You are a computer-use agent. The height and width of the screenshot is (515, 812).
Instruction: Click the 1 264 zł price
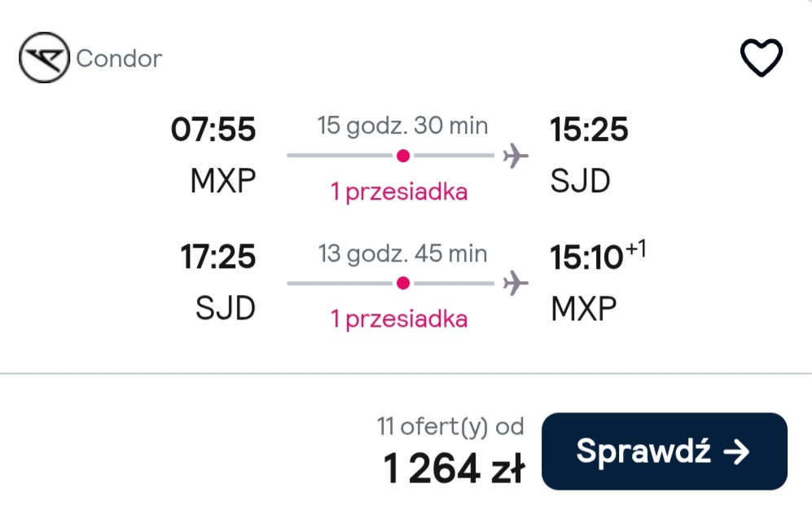(x=454, y=469)
